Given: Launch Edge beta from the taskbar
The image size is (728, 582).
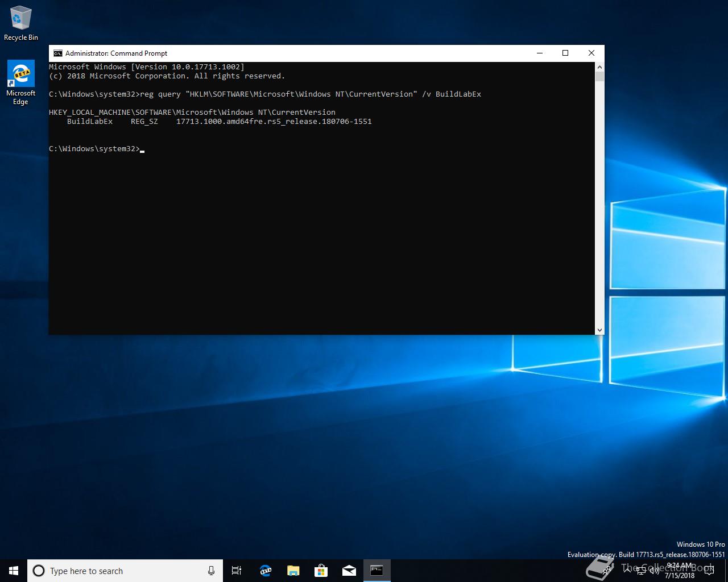Looking at the screenshot, I should point(265,571).
